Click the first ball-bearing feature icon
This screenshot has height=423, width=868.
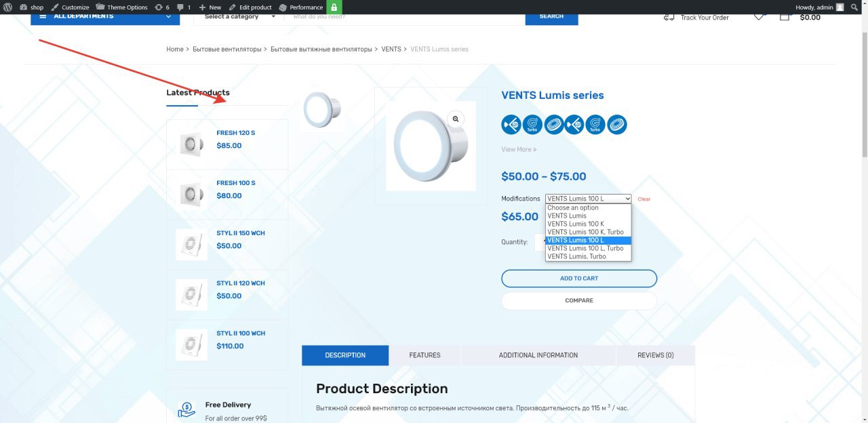pyautogui.click(x=554, y=125)
